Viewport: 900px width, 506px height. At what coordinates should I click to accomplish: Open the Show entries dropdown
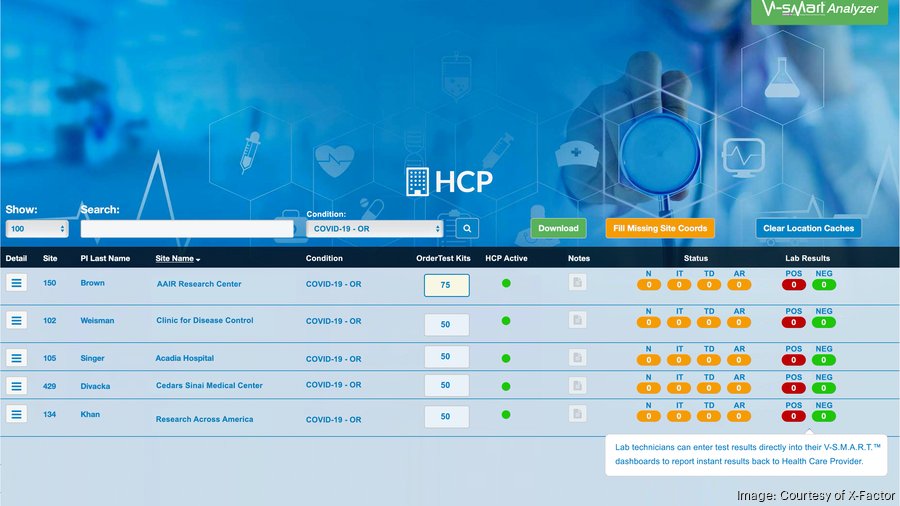click(x=37, y=229)
